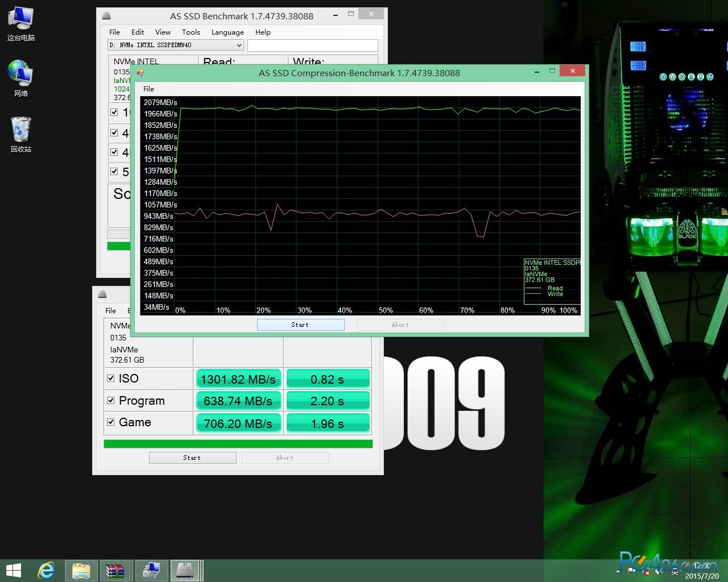Click the Program duration 2.20 s
728x582 pixels.
click(328, 401)
